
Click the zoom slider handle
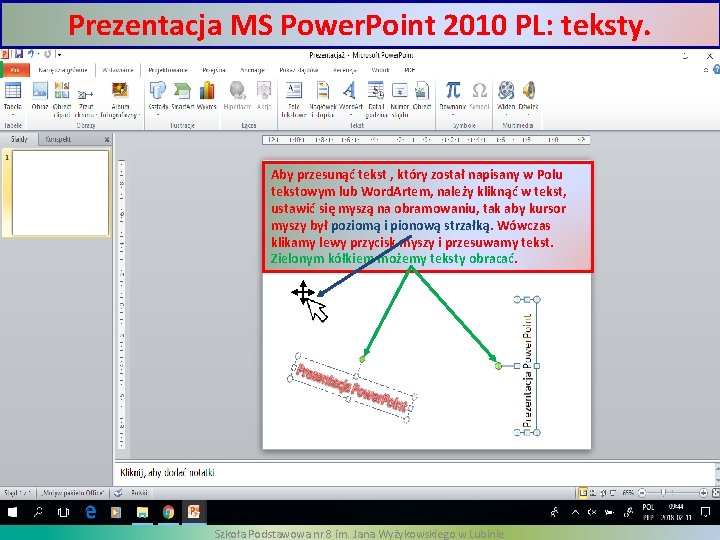click(663, 493)
